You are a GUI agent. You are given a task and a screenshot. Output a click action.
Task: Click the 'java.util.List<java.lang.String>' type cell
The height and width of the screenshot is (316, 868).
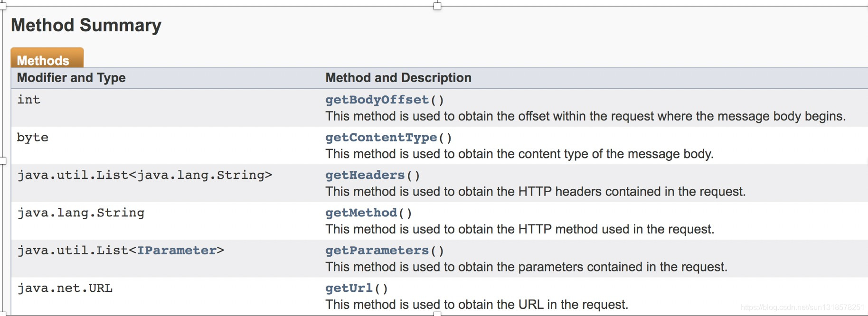[x=145, y=175]
